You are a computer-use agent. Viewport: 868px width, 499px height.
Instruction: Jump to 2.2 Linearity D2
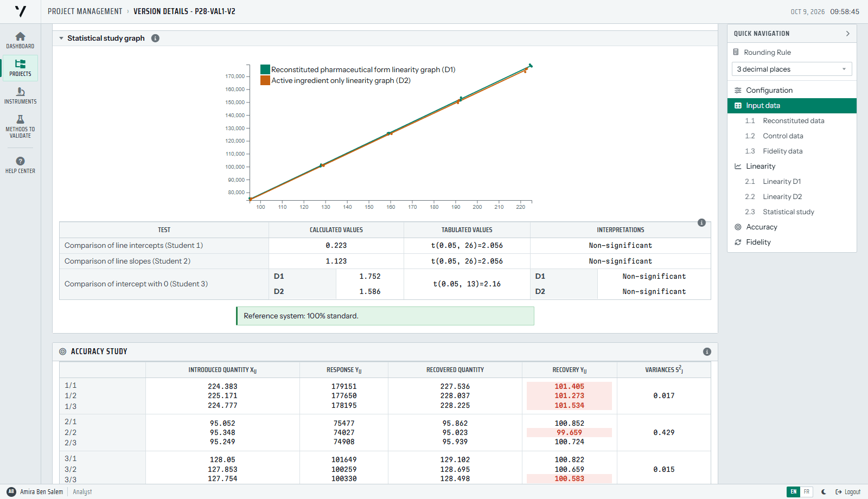792,196
